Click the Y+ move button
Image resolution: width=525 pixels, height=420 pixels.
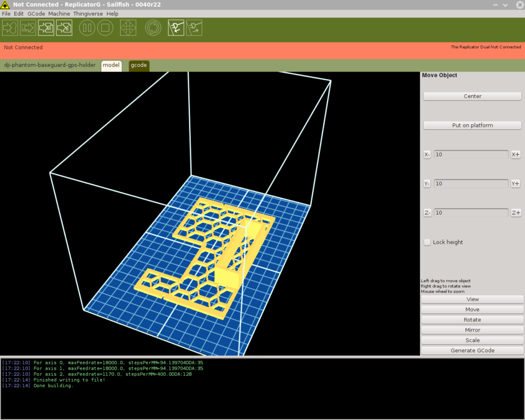pyautogui.click(x=515, y=184)
